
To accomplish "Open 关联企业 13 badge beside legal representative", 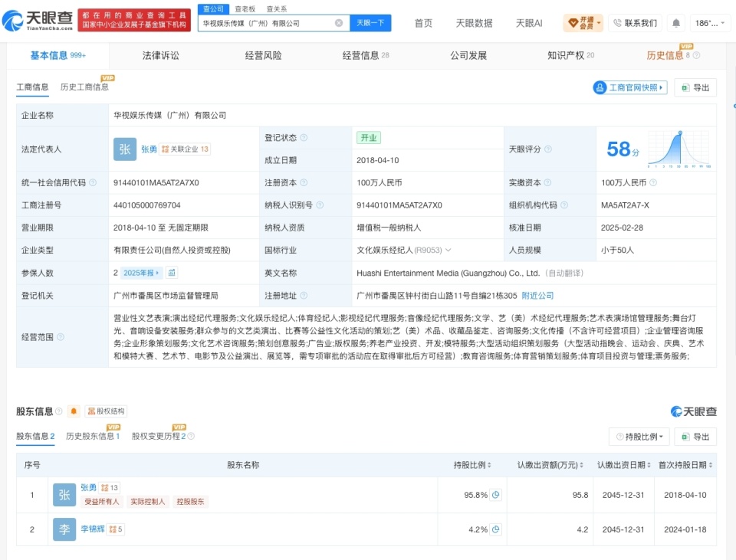I will (x=185, y=149).
